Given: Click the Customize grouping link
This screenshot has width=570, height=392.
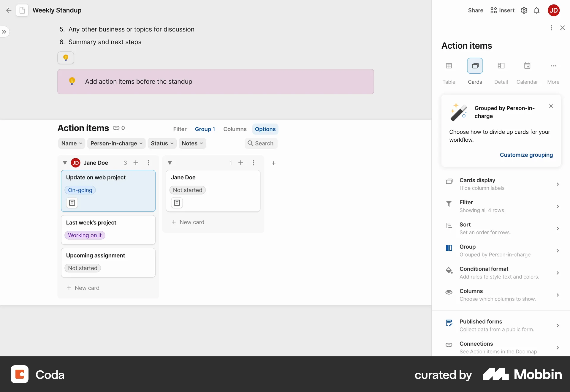Looking at the screenshot, I should click(526, 155).
